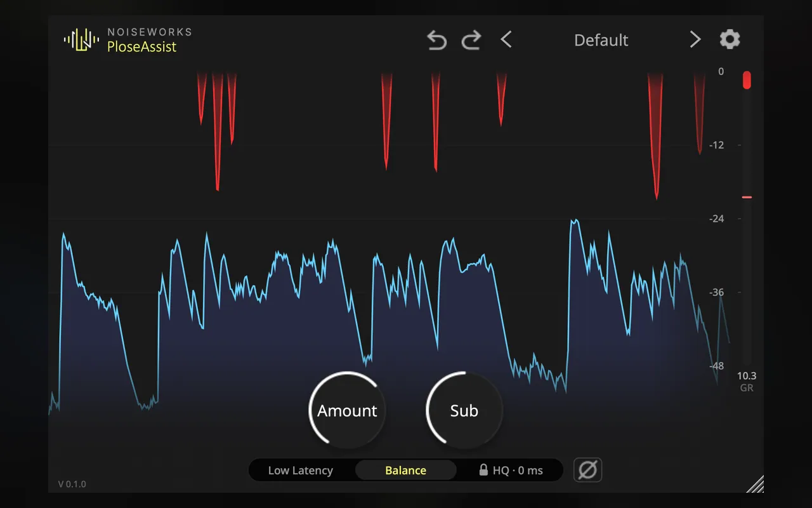812x508 pixels.
Task: Select Low Latency mode
Action: 301,471
